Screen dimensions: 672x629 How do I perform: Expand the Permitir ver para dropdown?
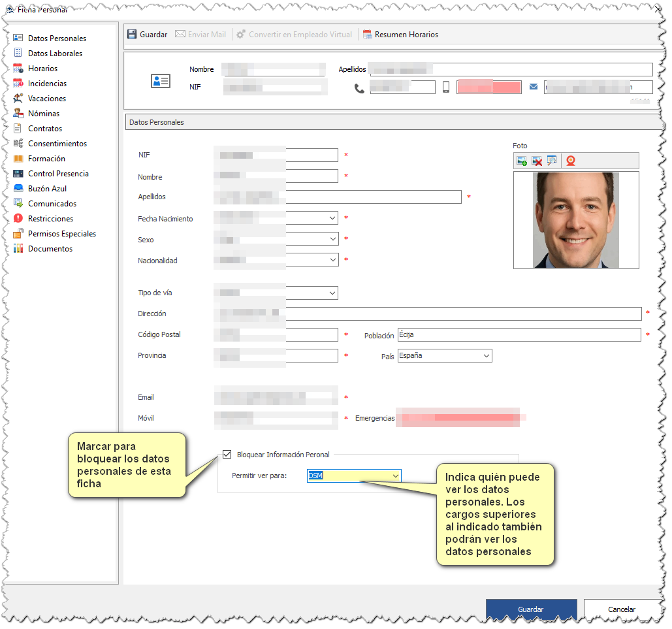pyautogui.click(x=396, y=476)
